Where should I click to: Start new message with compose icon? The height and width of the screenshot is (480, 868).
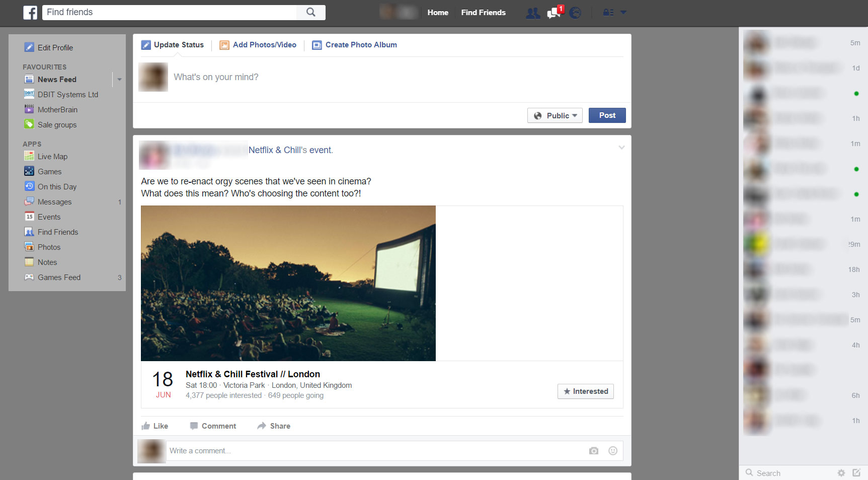[856, 473]
